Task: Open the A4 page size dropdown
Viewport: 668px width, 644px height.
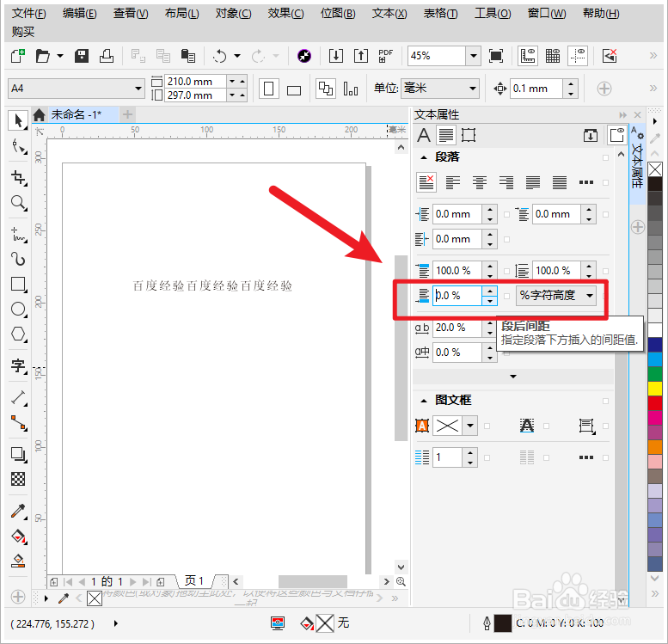Action: pos(138,89)
